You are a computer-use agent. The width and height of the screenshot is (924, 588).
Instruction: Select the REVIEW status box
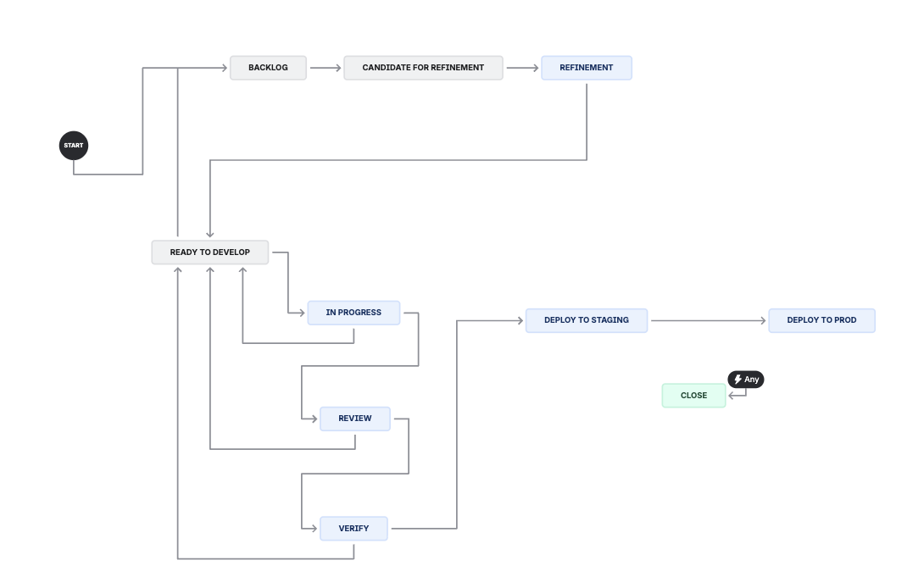pyautogui.click(x=354, y=419)
